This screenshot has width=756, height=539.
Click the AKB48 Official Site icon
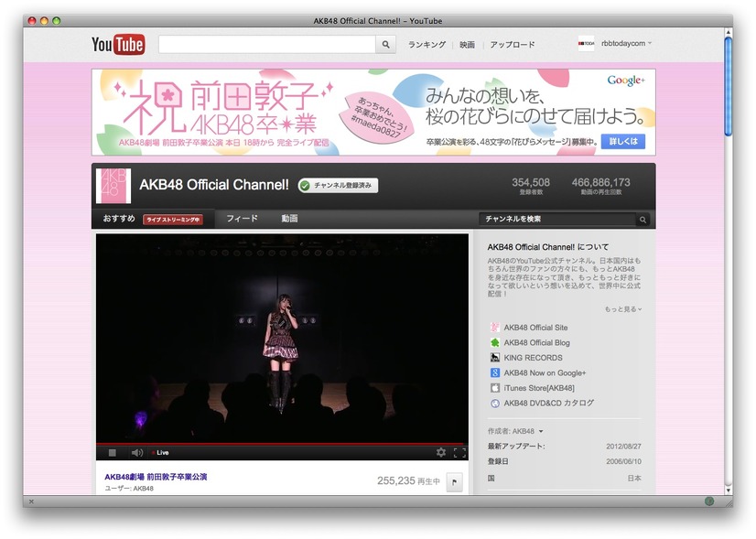(x=494, y=328)
